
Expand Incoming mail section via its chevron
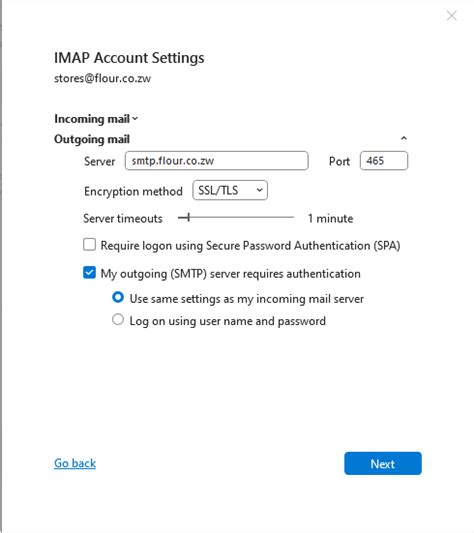(x=135, y=119)
